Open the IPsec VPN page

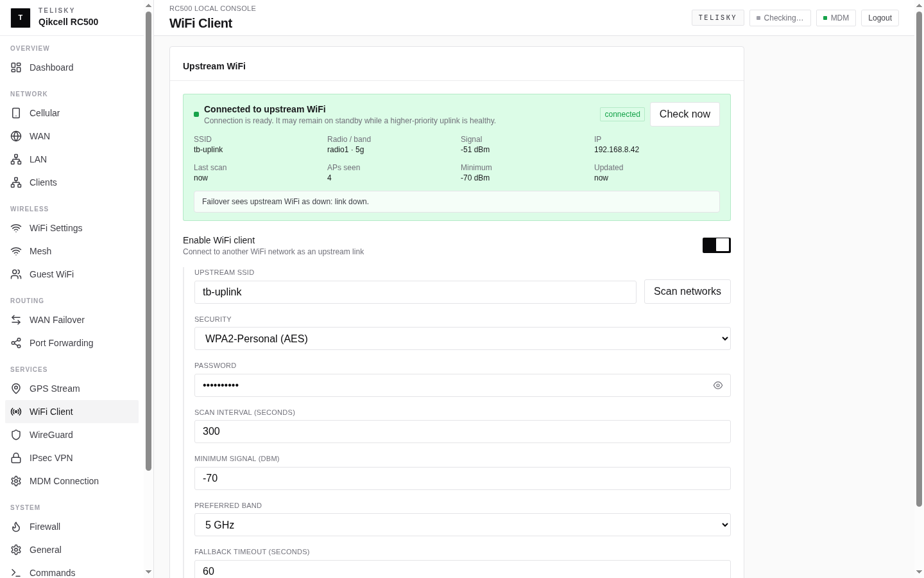72,458
